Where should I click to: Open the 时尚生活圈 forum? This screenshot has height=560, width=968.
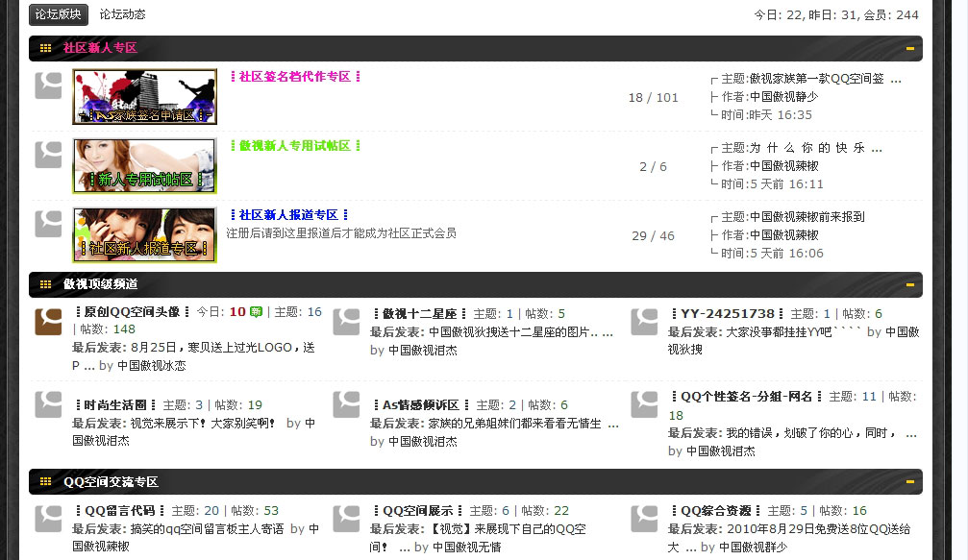[115, 405]
